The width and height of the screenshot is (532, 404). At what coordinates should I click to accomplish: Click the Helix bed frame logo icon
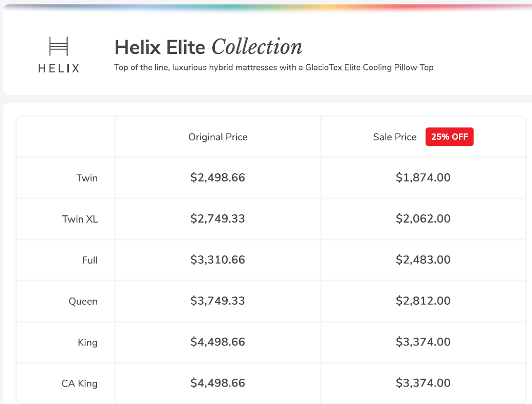coord(59,46)
